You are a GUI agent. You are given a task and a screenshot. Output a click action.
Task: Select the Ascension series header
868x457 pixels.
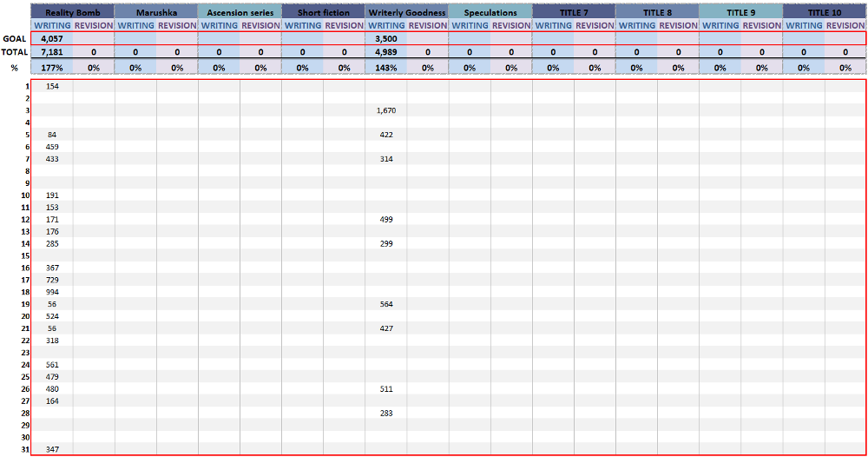click(x=240, y=12)
